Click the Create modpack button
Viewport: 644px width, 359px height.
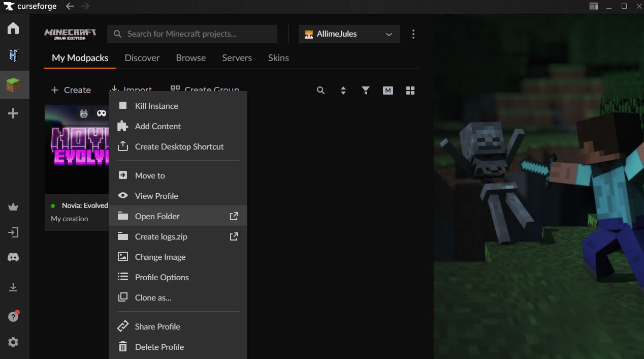coord(71,90)
